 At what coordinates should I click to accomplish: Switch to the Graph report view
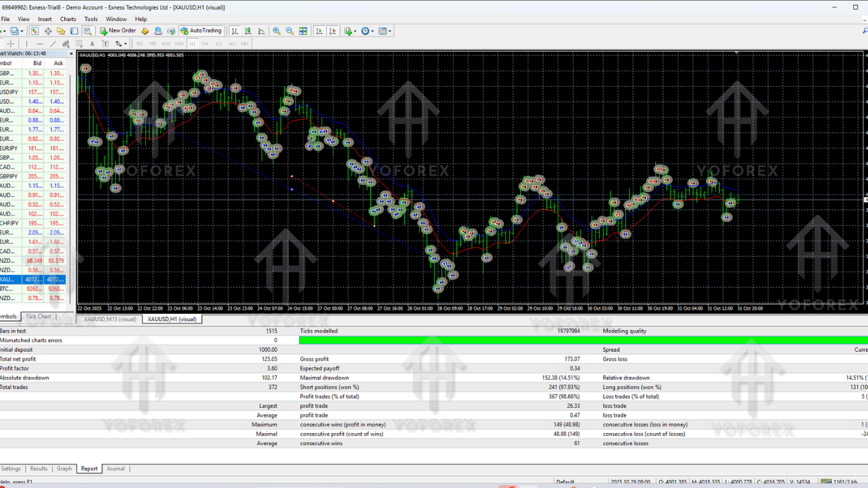click(64, 468)
